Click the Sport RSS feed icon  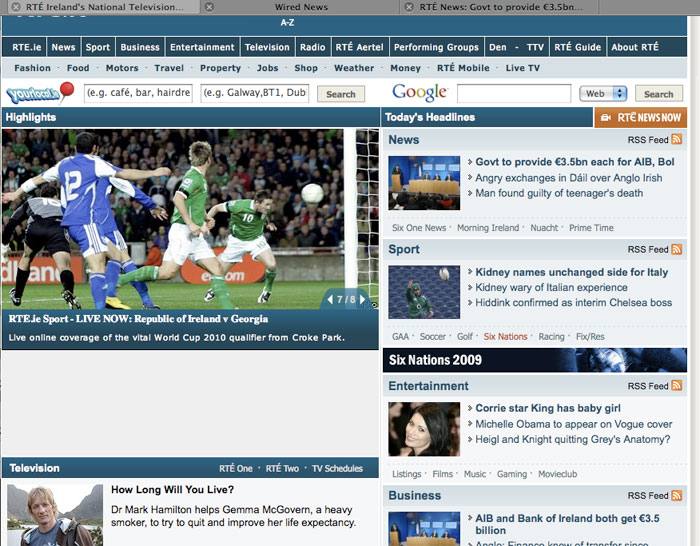tap(677, 250)
